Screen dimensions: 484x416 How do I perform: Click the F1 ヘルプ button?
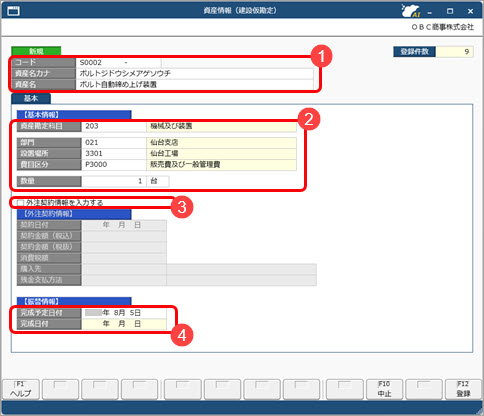21,389
